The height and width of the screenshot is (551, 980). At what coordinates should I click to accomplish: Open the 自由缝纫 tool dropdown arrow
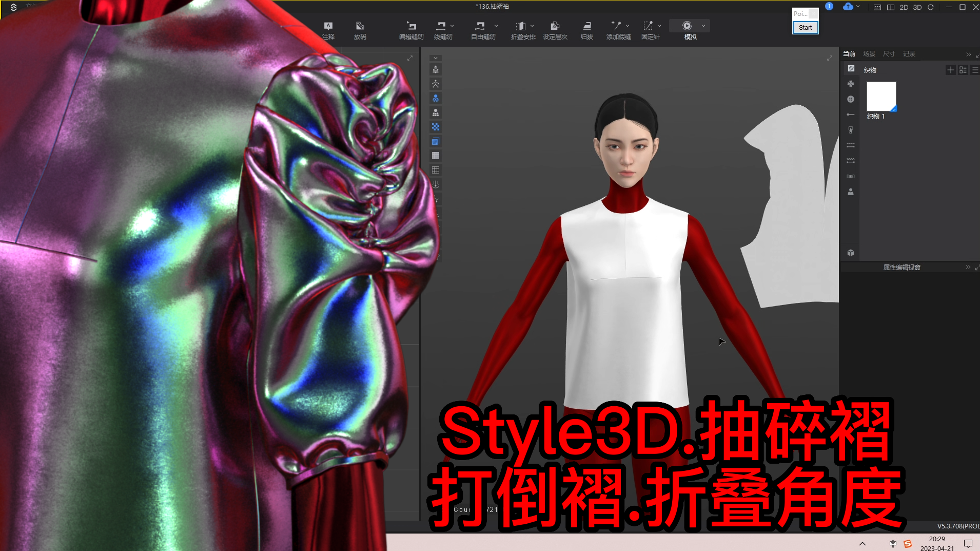coord(496,26)
